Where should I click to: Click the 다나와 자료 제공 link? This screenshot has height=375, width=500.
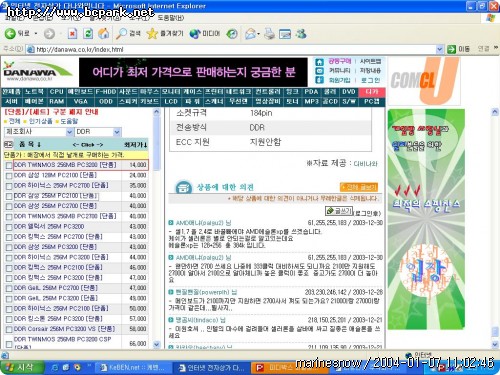click(365, 164)
